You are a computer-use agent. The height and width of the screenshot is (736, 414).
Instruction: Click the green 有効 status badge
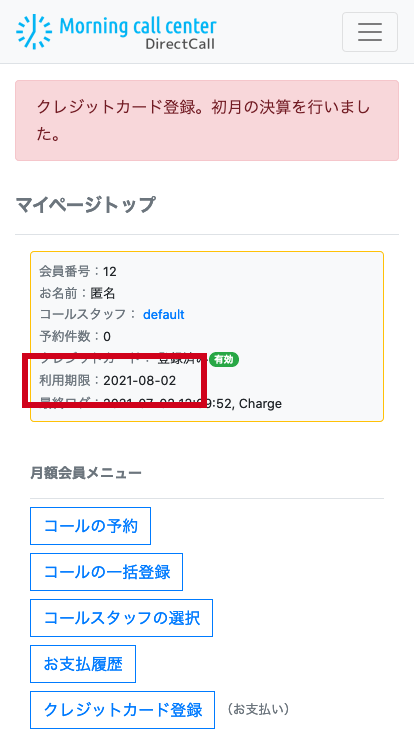pyautogui.click(x=224, y=360)
